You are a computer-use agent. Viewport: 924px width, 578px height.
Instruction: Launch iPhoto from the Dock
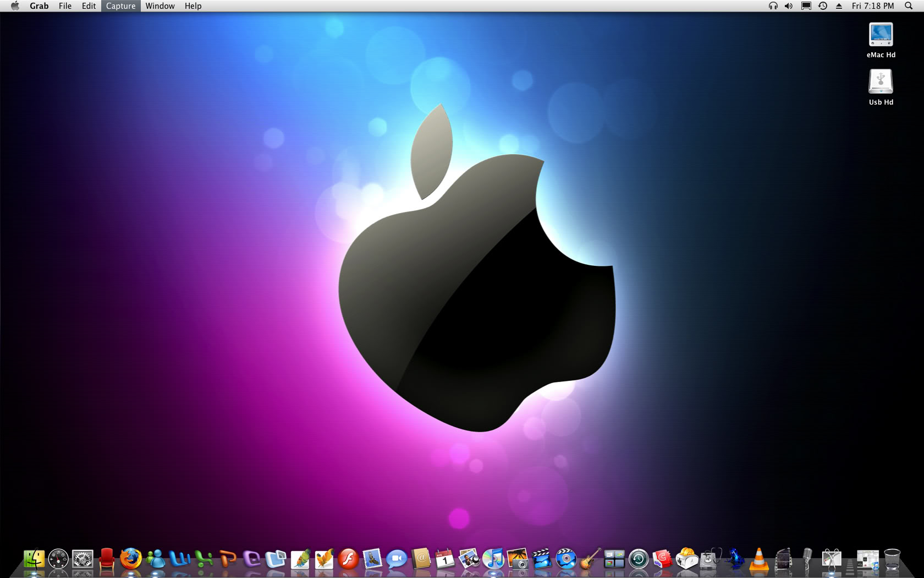pos(518,559)
